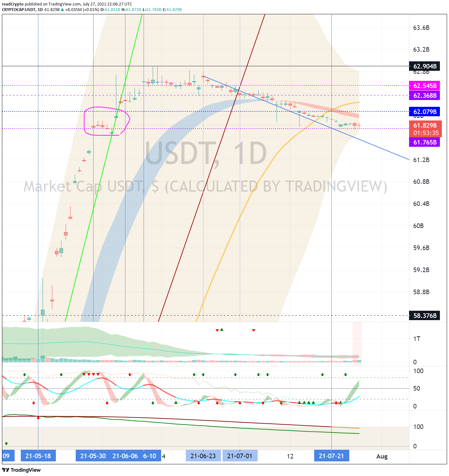Select the 6-10 date marker
This screenshot has height=476, width=449.
[150, 456]
